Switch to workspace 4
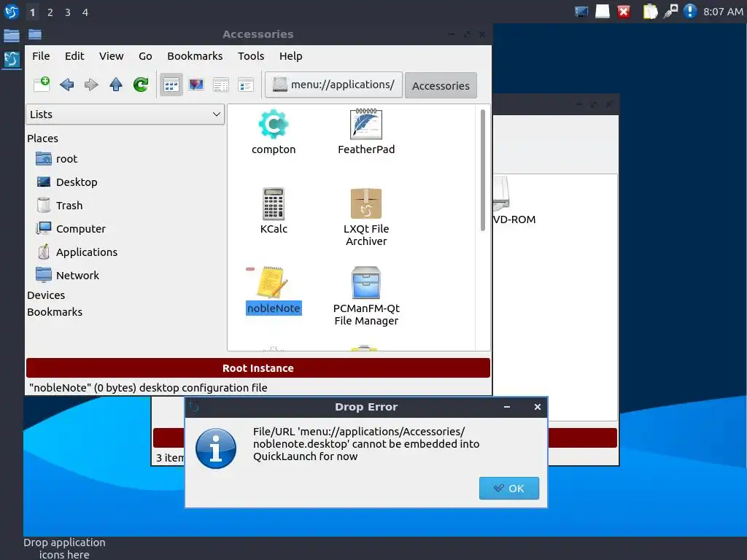The width and height of the screenshot is (747, 560). click(x=85, y=12)
